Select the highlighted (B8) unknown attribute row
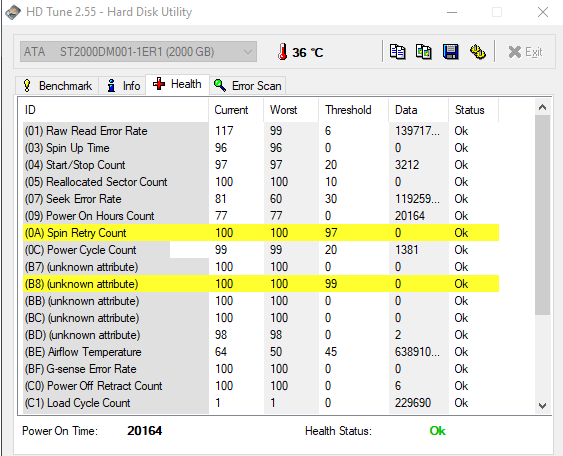This screenshot has width=563, height=456. (x=261, y=284)
